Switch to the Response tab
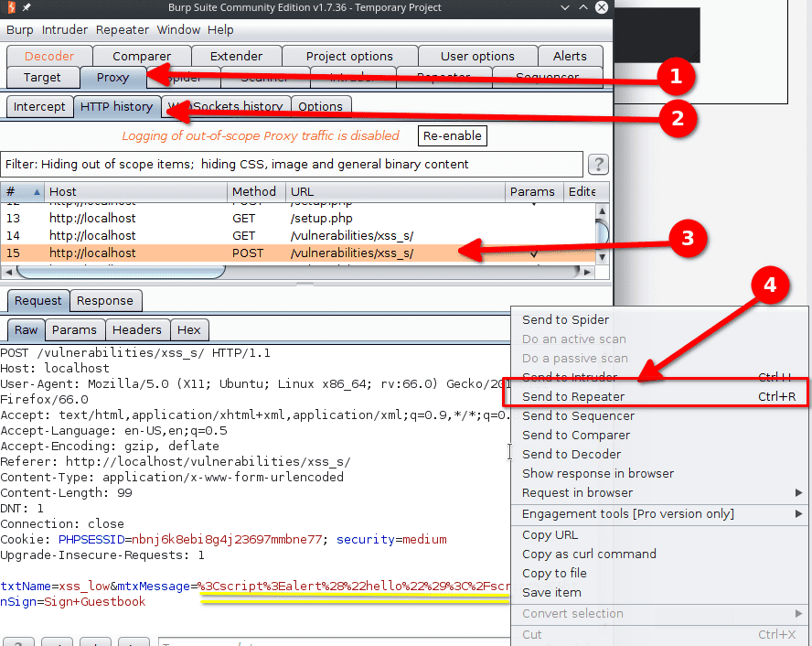Screen dimensions: 812x646 tap(105, 301)
